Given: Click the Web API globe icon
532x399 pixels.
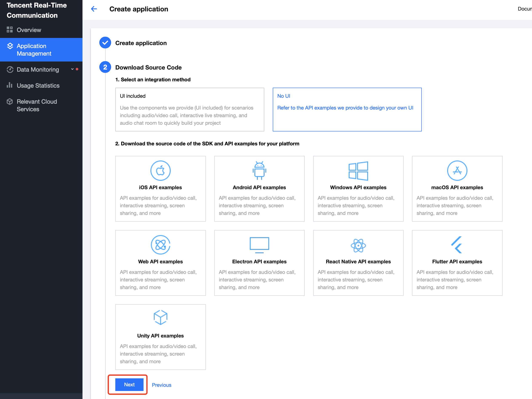Looking at the screenshot, I should coord(160,245).
